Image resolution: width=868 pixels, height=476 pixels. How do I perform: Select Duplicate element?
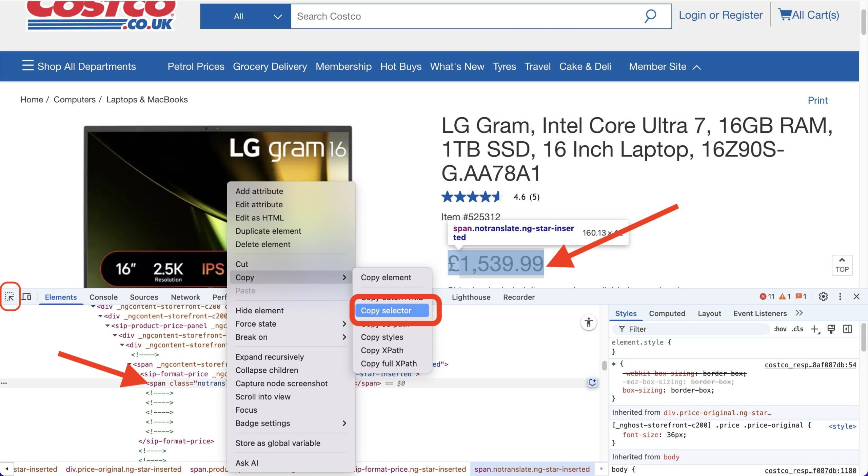(x=291, y=231)
